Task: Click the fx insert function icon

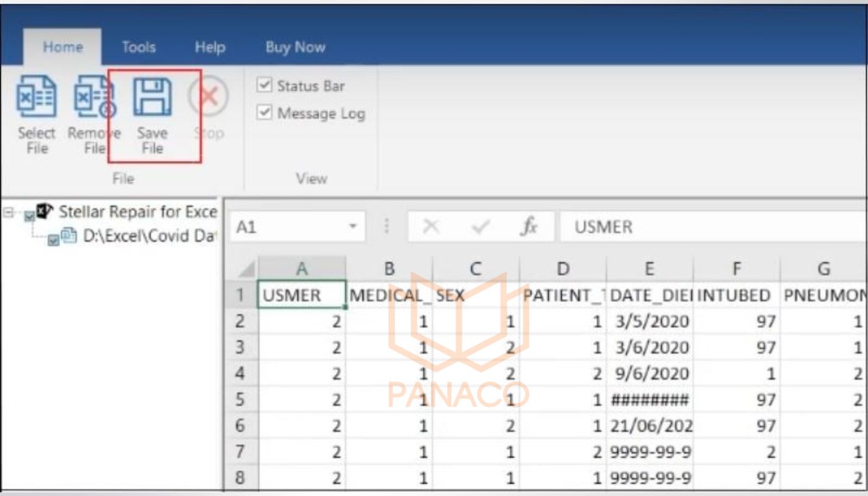Action: pos(528,227)
